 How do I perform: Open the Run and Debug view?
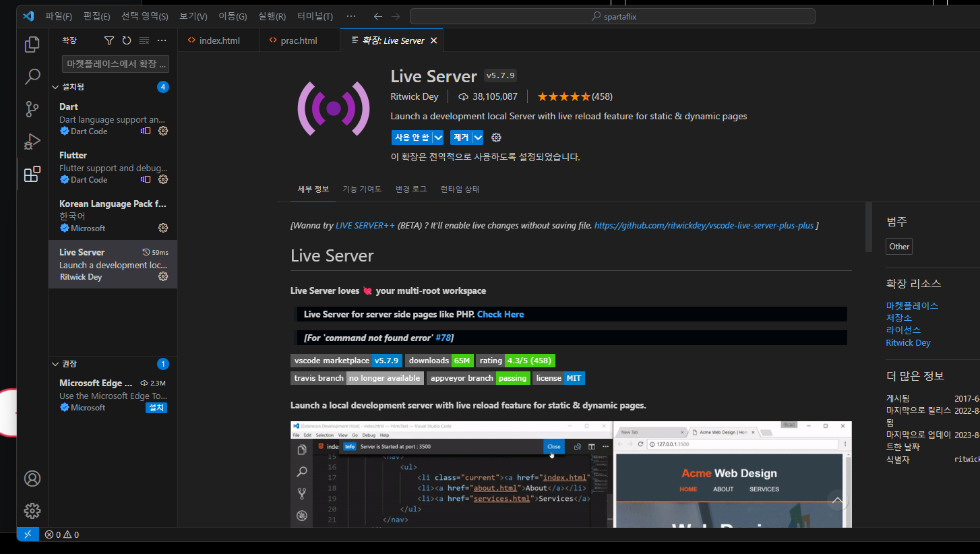[x=32, y=142]
